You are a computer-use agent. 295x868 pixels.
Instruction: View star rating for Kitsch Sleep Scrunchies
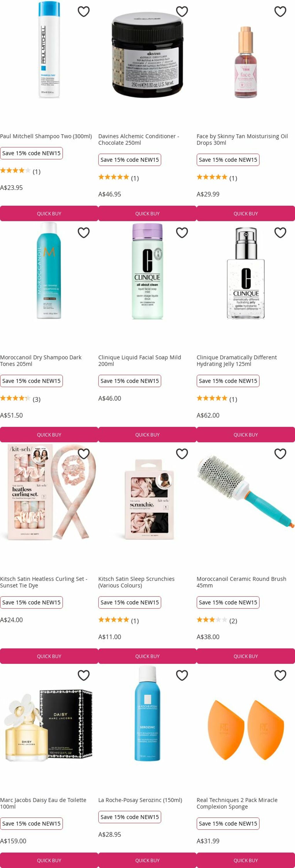tap(113, 620)
